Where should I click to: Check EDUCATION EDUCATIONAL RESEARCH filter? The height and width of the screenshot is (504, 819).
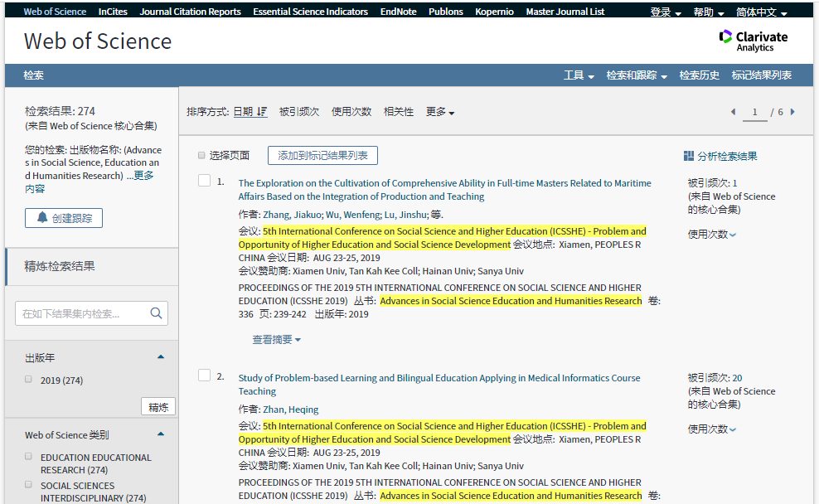28,456
